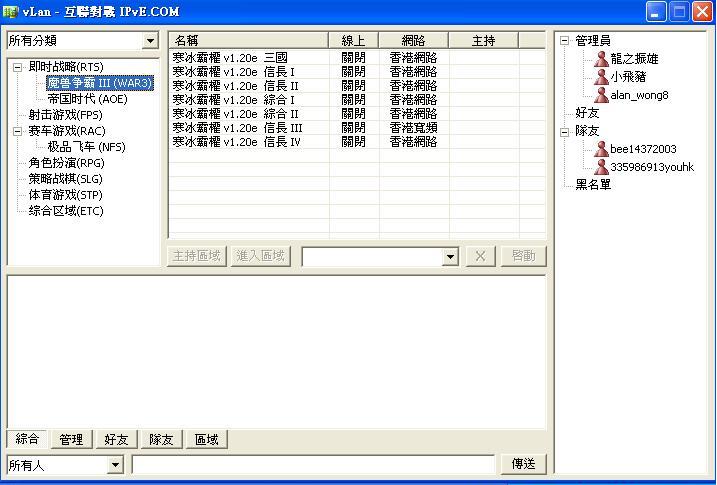Click user icon beside 龍之振雄
The width and height of the screenshot is (717, 485).
click(601, 59)
